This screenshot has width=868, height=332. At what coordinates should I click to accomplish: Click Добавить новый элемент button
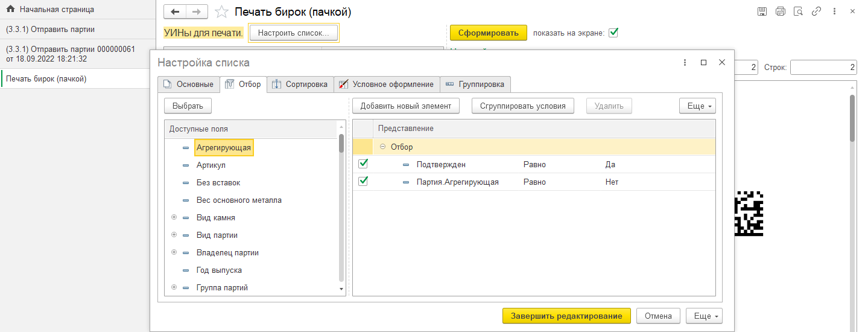point(406,106)
